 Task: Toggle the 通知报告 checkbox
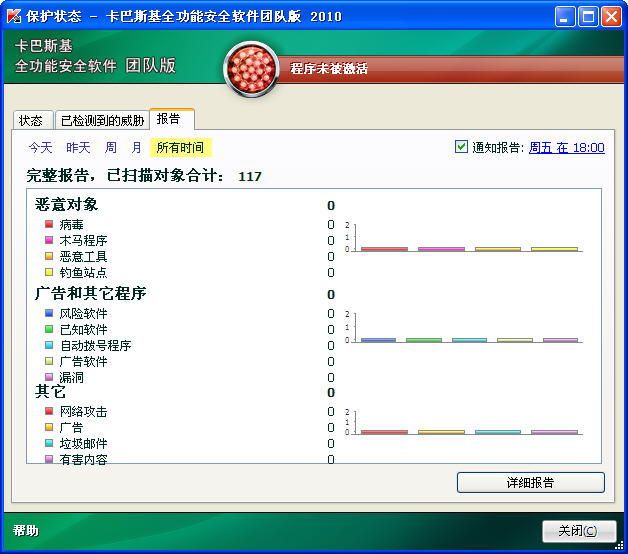pyautogui.click(x=461, y=147)
